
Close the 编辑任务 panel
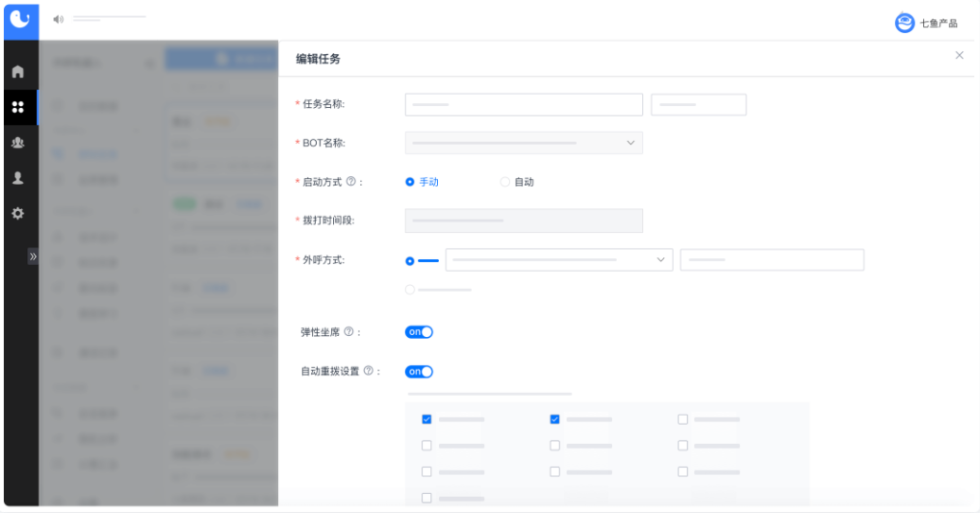pyautogui.click(x=959, y=56)
